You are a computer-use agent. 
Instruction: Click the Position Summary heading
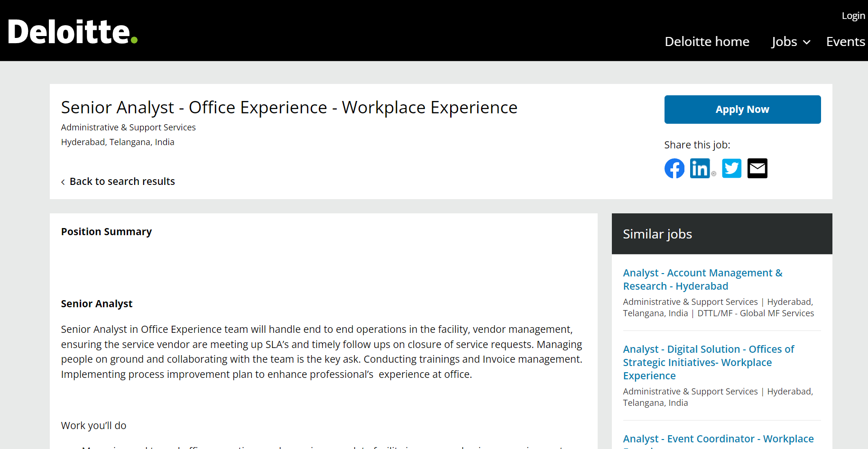pos(106,231)
